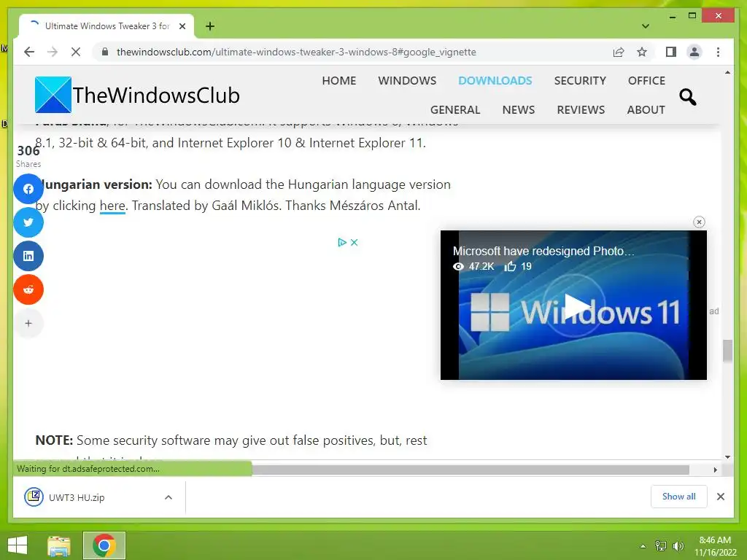Open the NEWS menu item
The height and width of the screenshot is (560, 747).
(x=519, y=109)
